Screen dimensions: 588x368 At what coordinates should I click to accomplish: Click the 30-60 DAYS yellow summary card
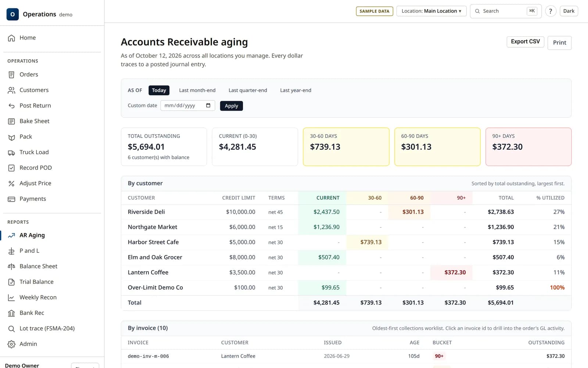coord(346,147)
